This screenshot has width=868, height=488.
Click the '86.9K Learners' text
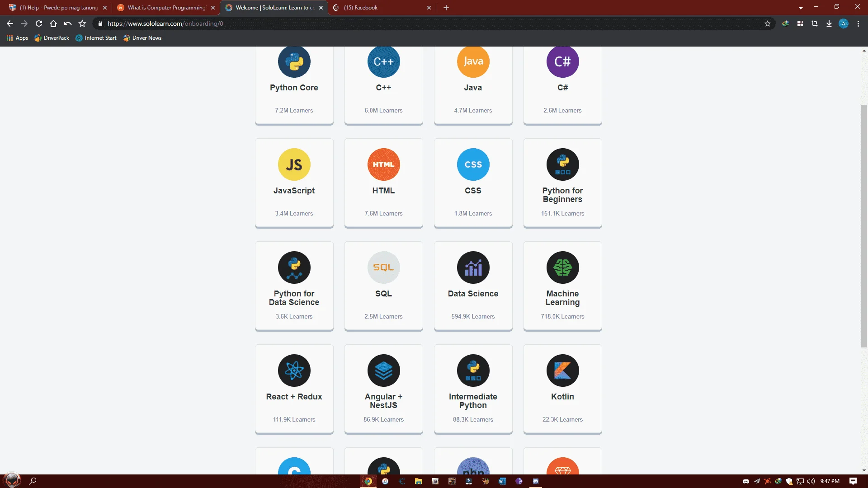pyautogui.click(x=383, y=419)
